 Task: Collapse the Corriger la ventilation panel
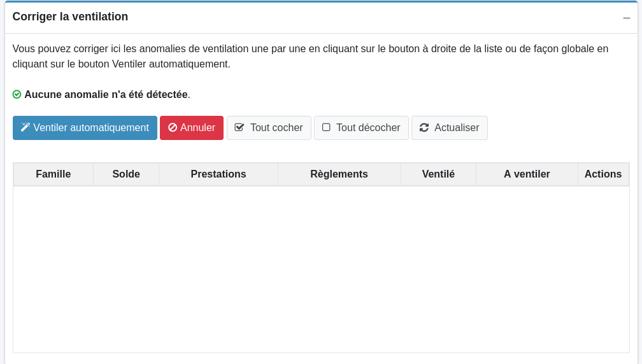tap(626, 18)
